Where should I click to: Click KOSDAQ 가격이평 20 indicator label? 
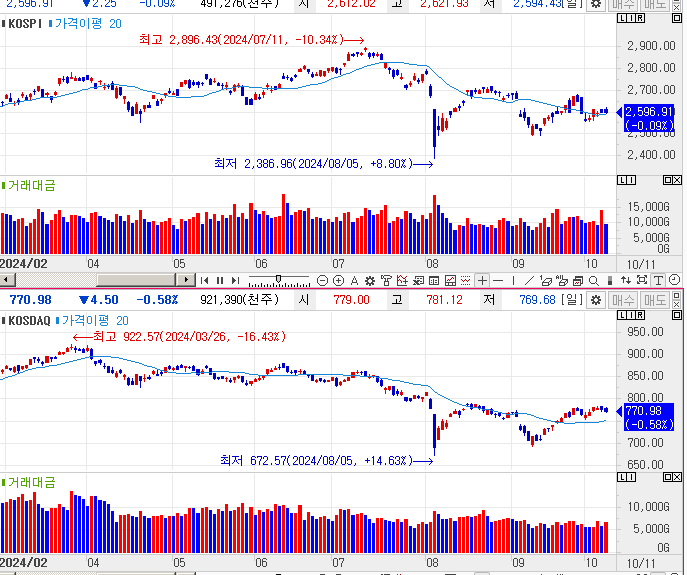coord(95,321)
